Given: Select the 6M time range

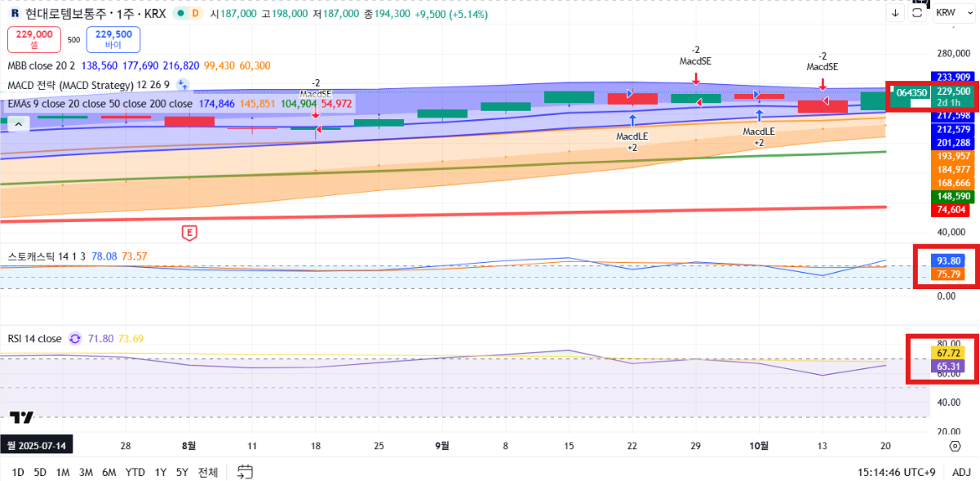Looking at the screenshot, I should point(109,471).
